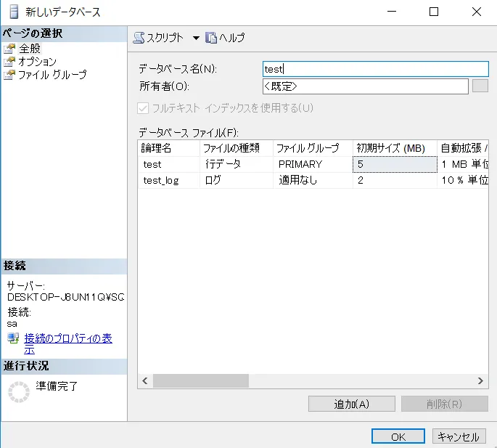
Task: Expand the Script dropdown arrow
Action: (x=196, y=38)
